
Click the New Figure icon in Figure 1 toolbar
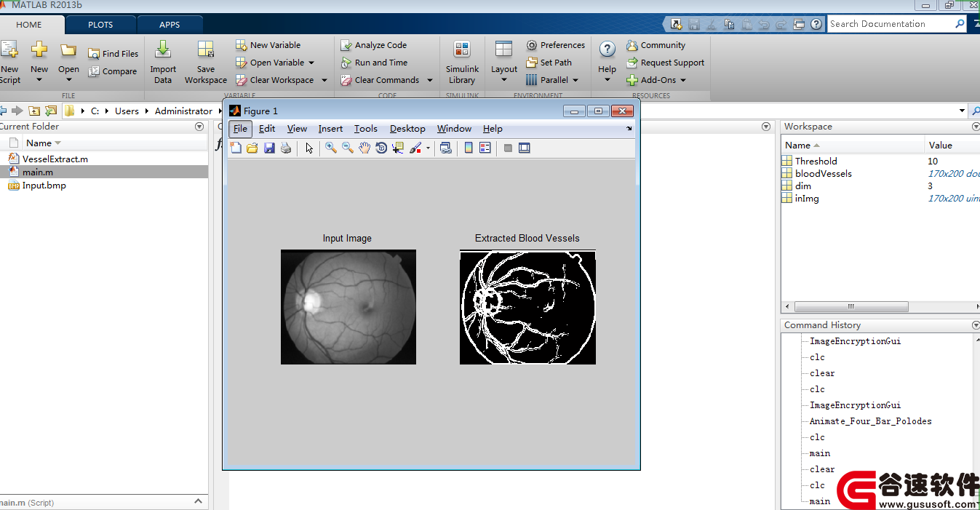[236, 148]
